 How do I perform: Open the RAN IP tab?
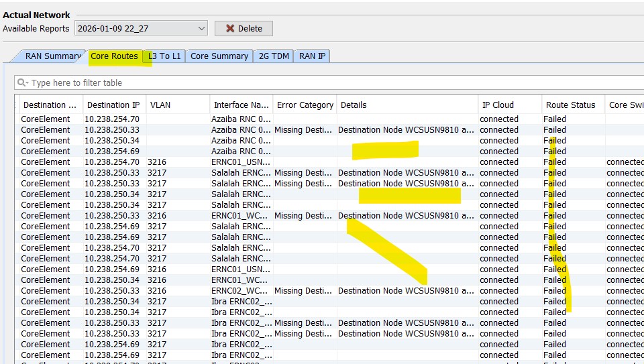coord(312,56)
